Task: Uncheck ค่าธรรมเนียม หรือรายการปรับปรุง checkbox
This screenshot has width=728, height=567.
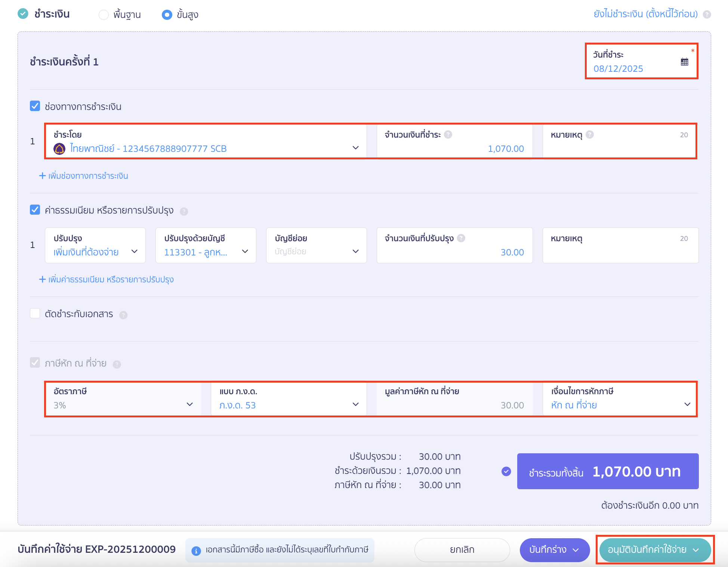Action: click(x=35, y=210)
